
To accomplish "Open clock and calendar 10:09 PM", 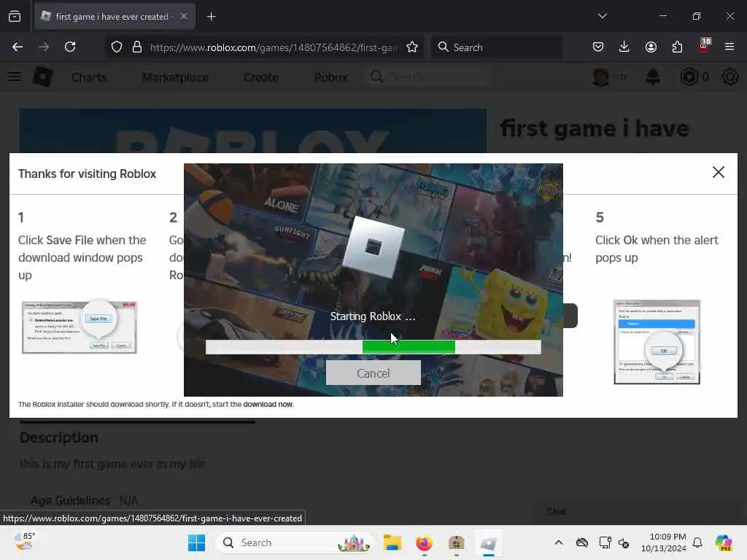I will [663, 542].
